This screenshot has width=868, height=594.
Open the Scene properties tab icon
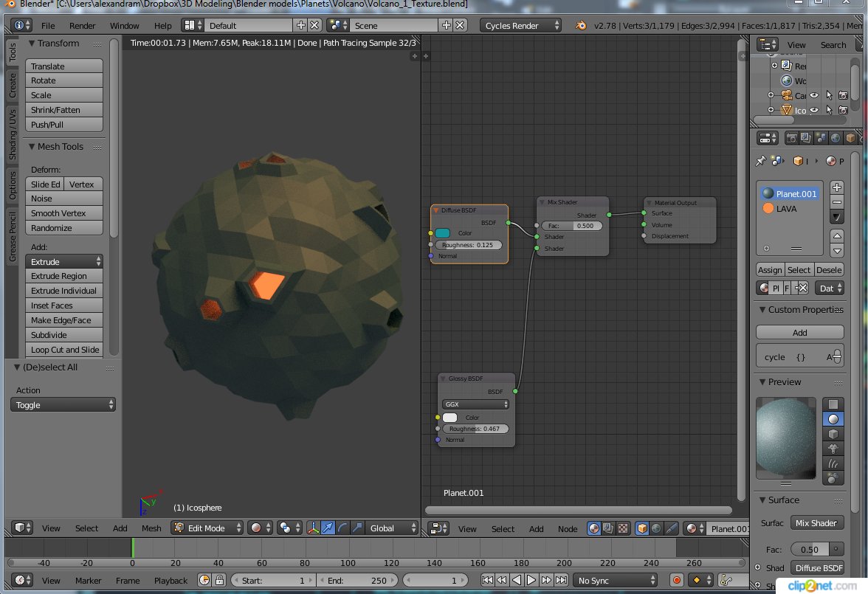[821, 138]
